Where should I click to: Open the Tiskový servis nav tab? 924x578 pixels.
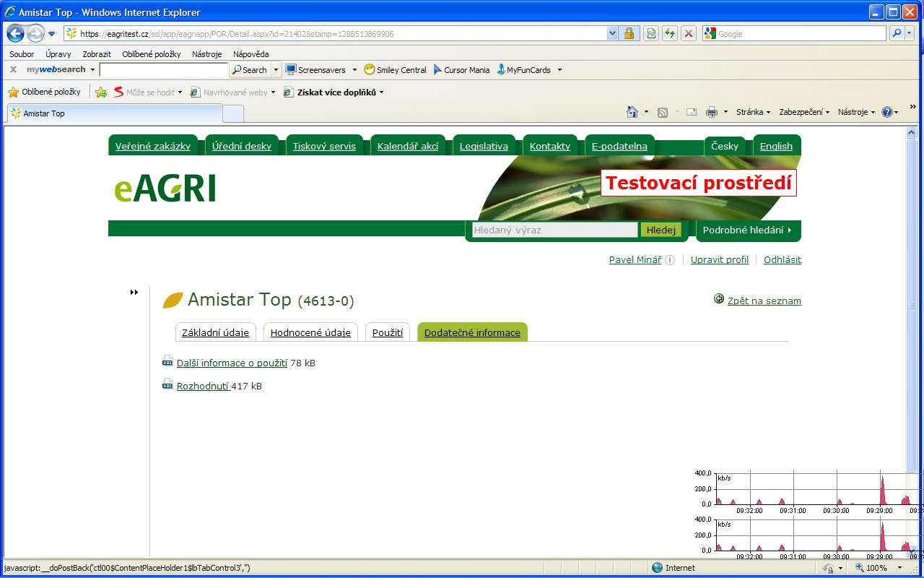click(x=324, y=146)
